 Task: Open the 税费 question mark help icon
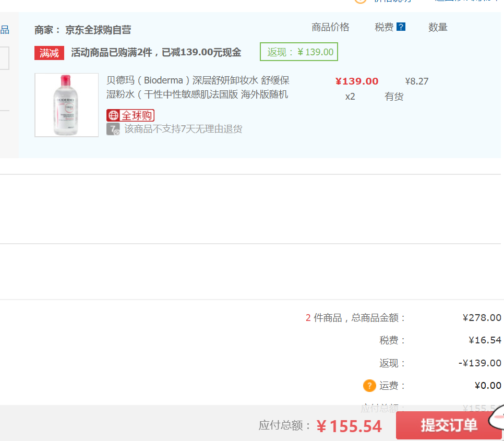(x=400, y=27)
